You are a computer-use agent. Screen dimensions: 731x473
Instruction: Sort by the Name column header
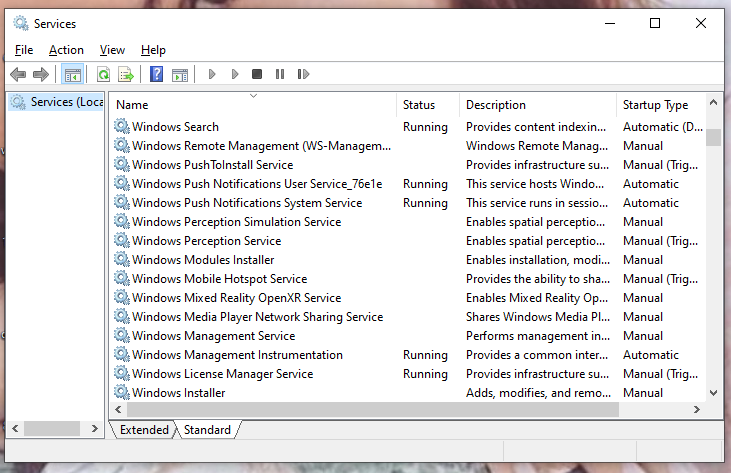[x=254, y=105]
